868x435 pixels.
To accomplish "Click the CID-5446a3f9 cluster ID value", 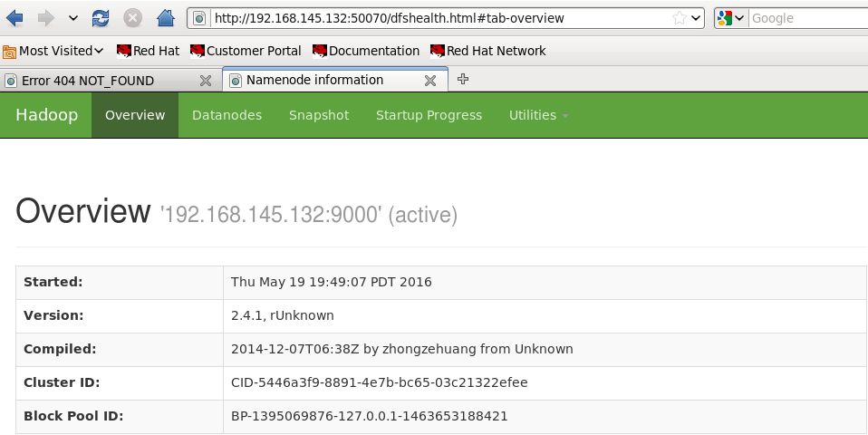I will tap(380, 382).
